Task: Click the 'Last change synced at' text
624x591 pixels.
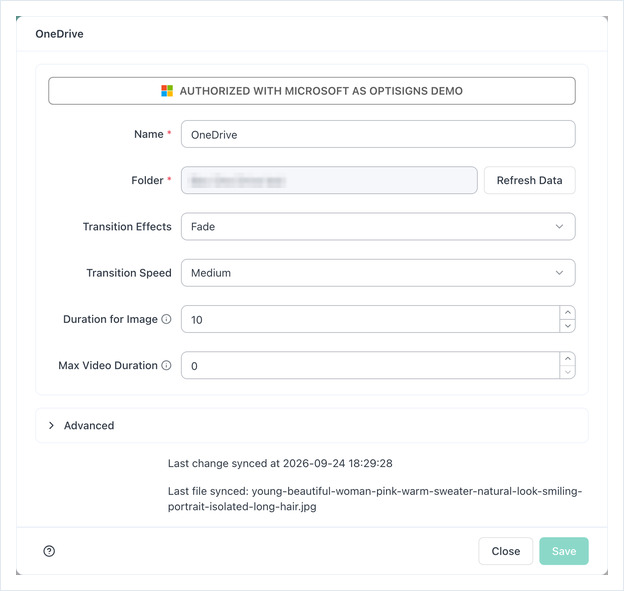Action: point(280,463)
